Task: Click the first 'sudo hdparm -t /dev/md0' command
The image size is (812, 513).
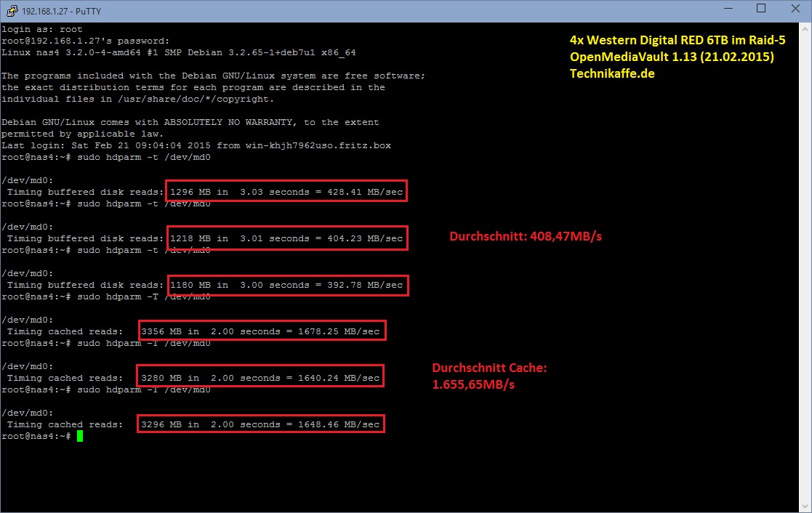Action: (x=144, y=158)
